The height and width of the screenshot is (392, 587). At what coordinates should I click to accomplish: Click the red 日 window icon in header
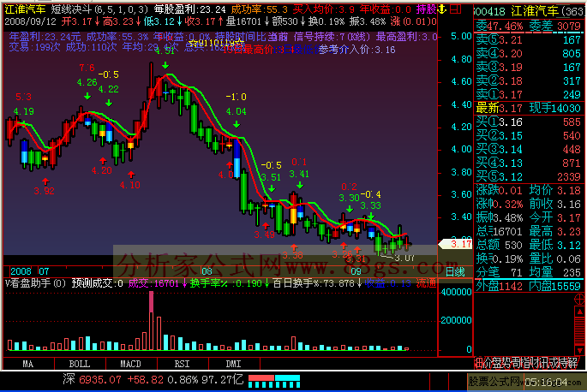(x=455, y=9)
